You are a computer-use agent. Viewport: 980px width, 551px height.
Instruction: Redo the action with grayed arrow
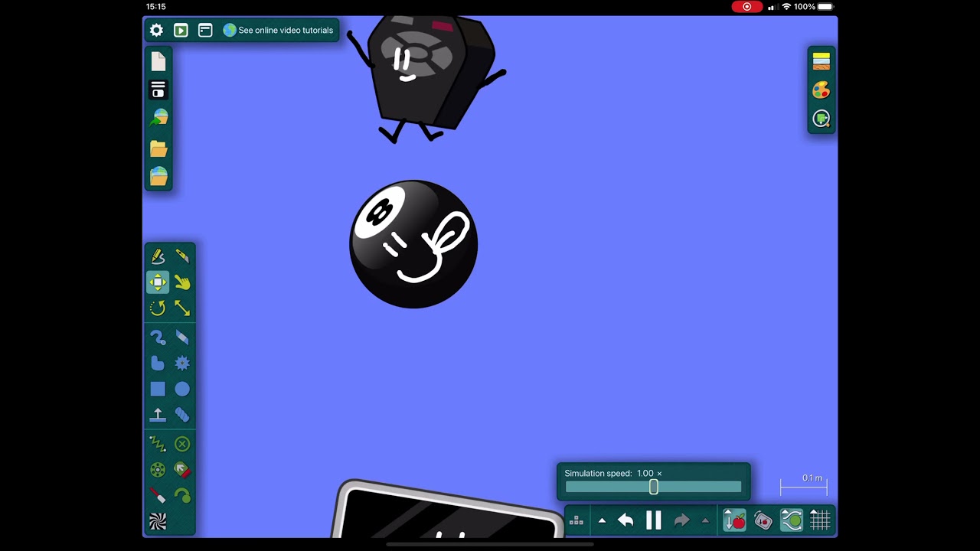coord(681,521)
